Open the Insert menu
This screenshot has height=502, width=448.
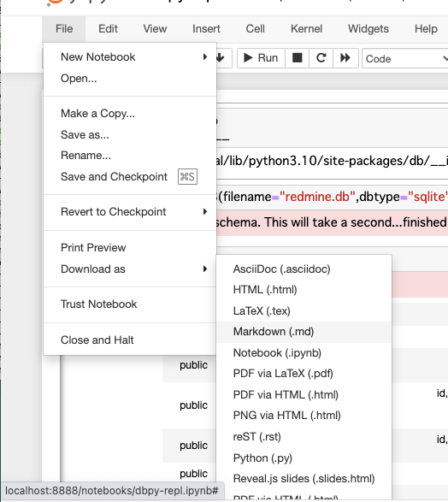click(206, 29)
